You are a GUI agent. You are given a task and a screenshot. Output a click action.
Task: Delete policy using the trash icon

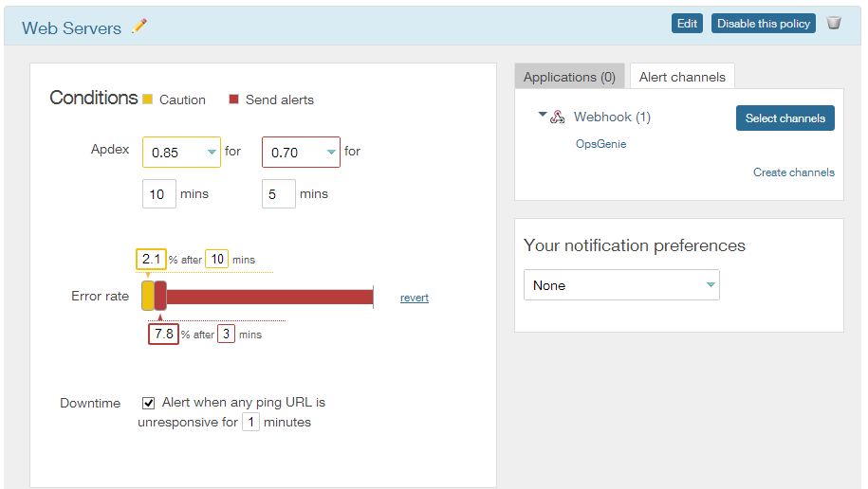click(x=834, y=23)
